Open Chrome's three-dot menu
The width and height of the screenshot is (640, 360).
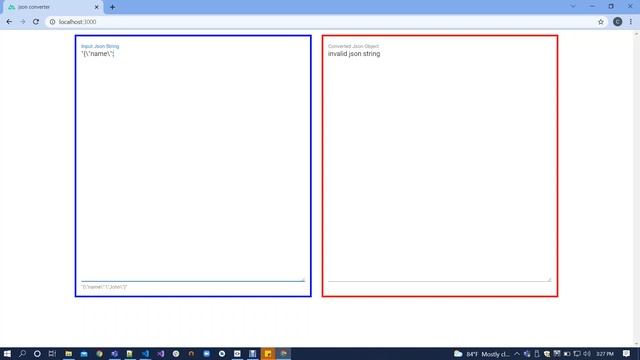click(631, 22)
